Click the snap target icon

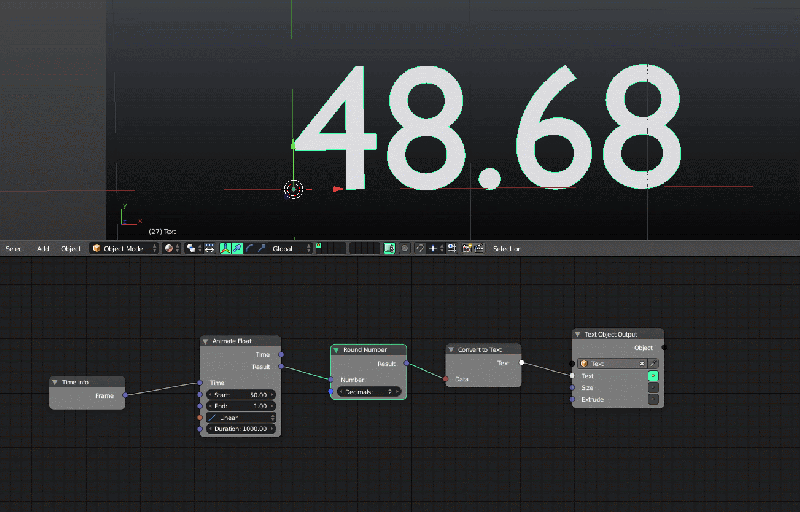pyautogui.click(x=452, y=248)
